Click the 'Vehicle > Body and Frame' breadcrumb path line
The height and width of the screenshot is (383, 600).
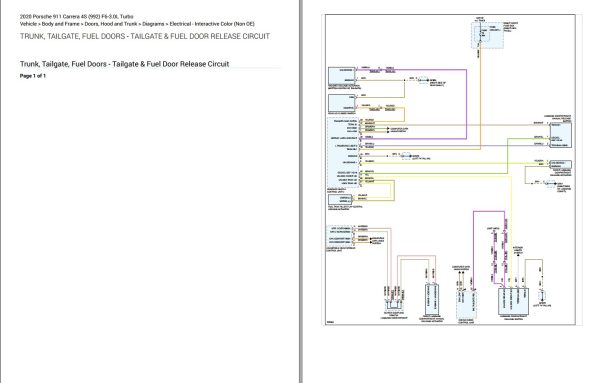[x=137, y=24]
